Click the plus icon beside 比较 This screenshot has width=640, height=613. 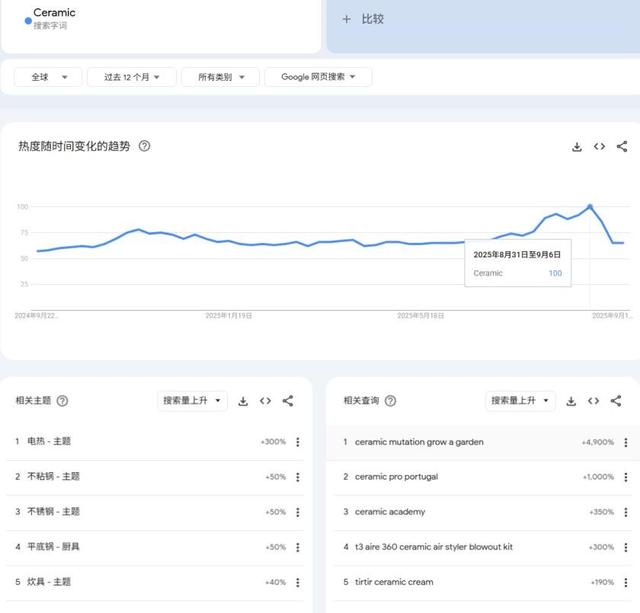tap(347, 19)
